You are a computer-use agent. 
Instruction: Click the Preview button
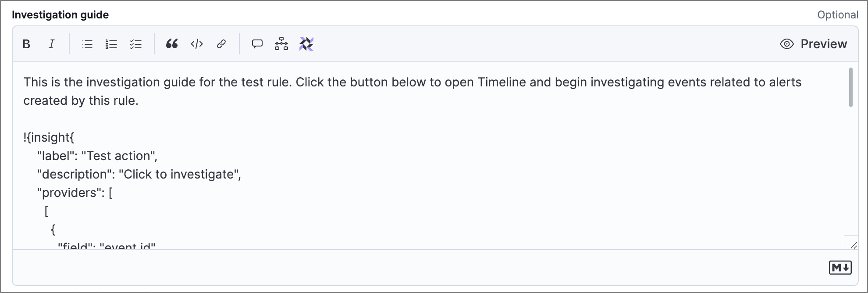click(823, 44)
